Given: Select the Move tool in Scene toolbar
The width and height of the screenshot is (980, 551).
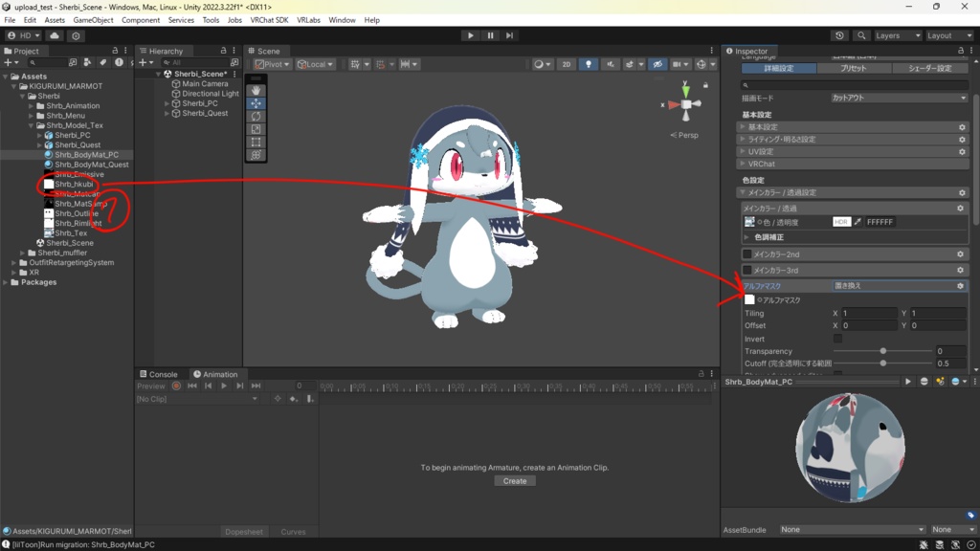Looking at the screenshot, I should [x=256, y=103].
